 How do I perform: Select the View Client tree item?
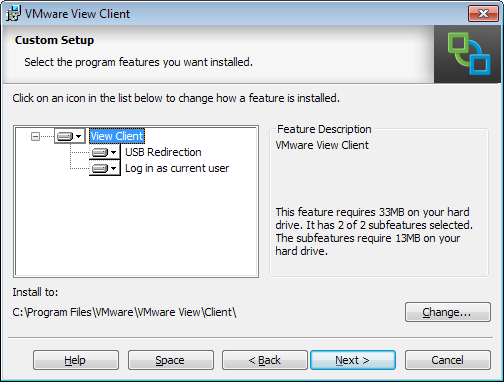[x=117, y=136]
